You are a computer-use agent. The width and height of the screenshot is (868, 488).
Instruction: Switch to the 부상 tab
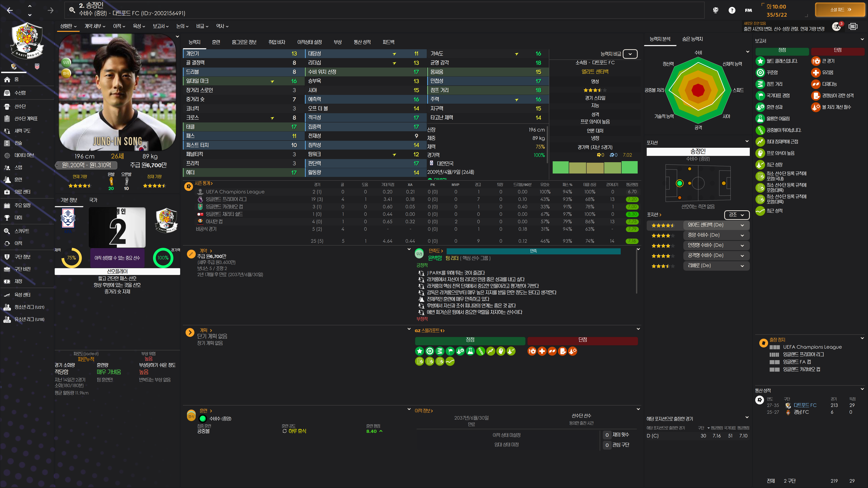(x=338, y=42)
